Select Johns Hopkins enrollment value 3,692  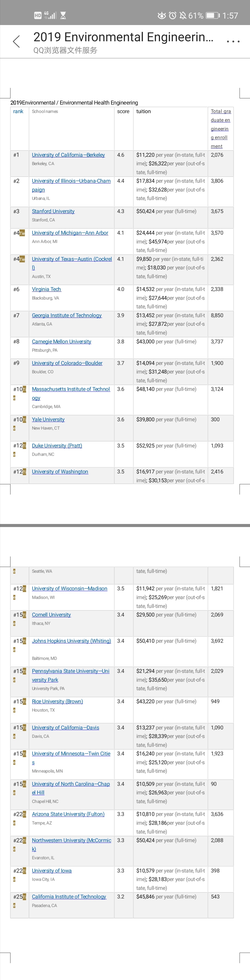point(217,641)
